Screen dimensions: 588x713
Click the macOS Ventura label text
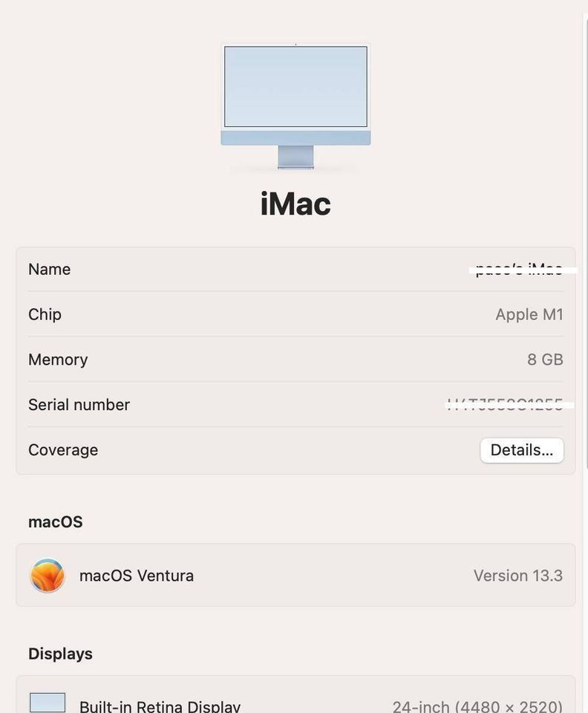click(x=137, y=576)
